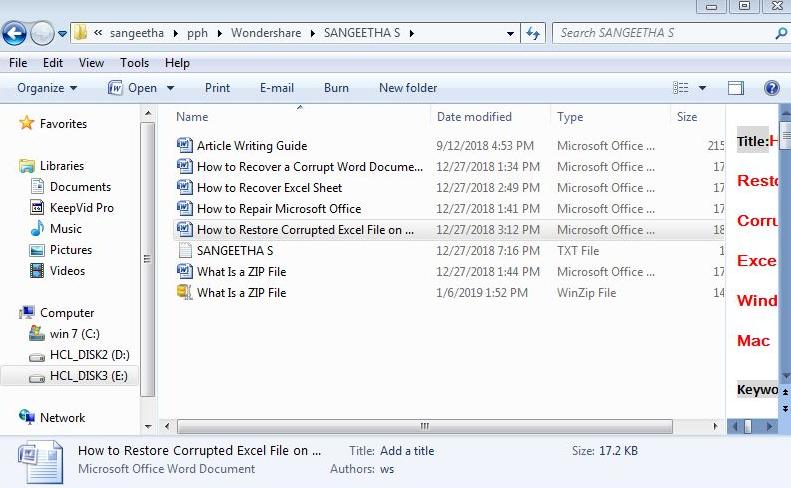Image resolution: width=791 pixels, height=488 pixels.
Task: Open the Tools menu
Action: [134, 63]
